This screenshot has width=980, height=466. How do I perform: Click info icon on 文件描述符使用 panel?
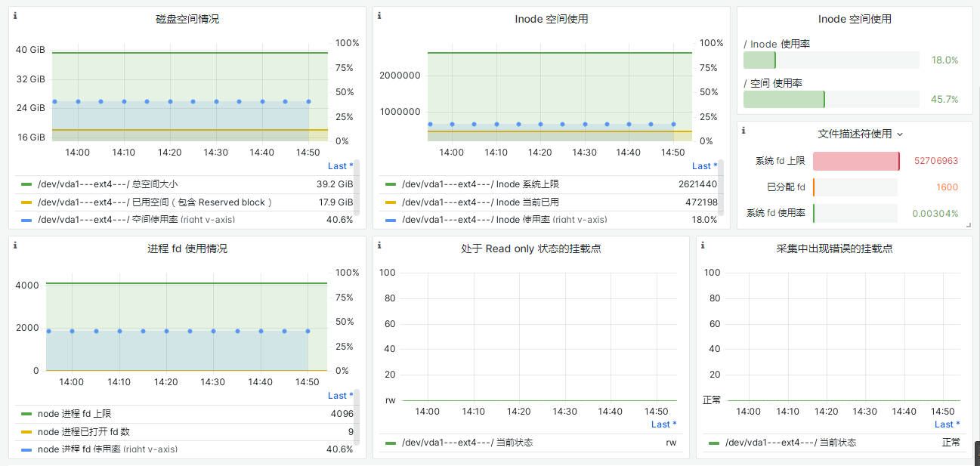click(744, 131)
